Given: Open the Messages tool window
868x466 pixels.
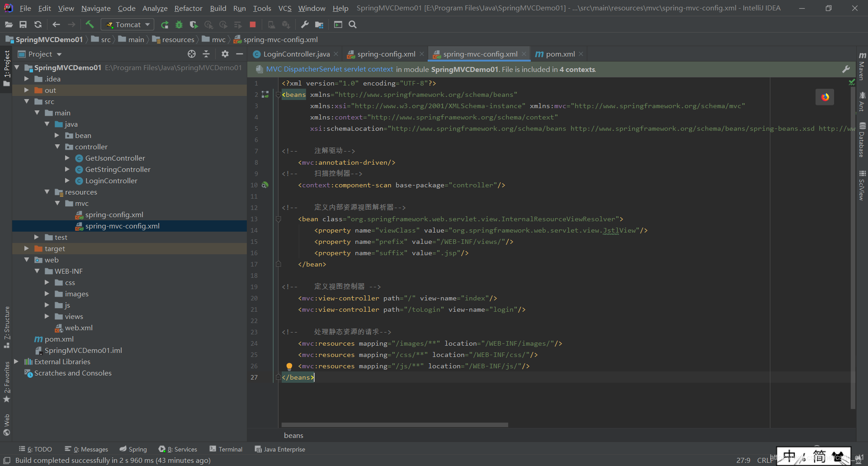Looking at the screenshot, I should coord(86,449).
